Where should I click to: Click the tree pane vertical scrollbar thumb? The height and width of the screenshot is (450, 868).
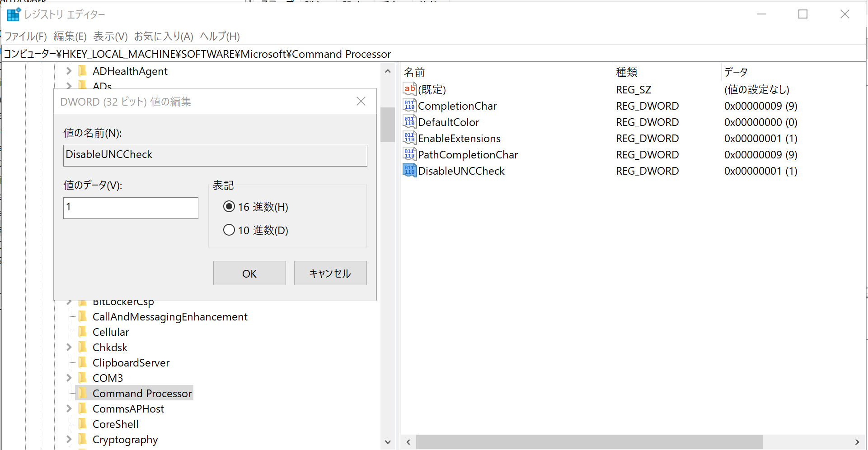pos(388,125)
